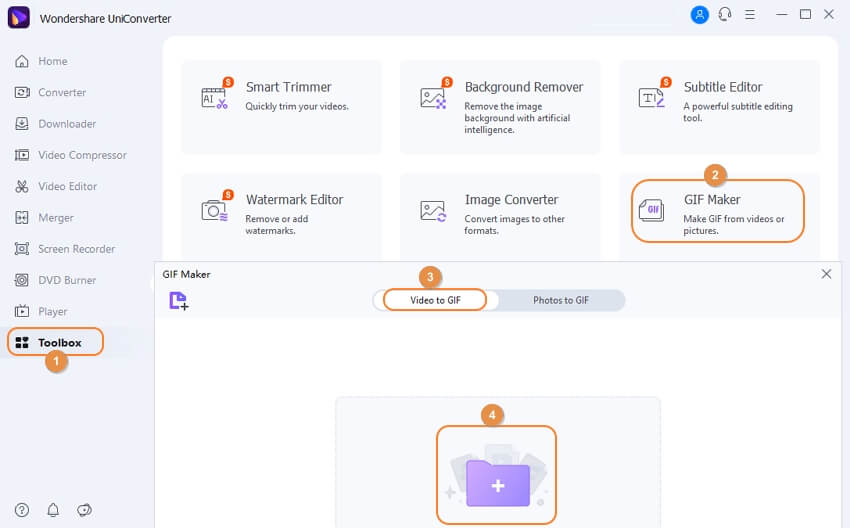
Task: Switch to the Photos to GIF tab
Action: click(561, 300)
